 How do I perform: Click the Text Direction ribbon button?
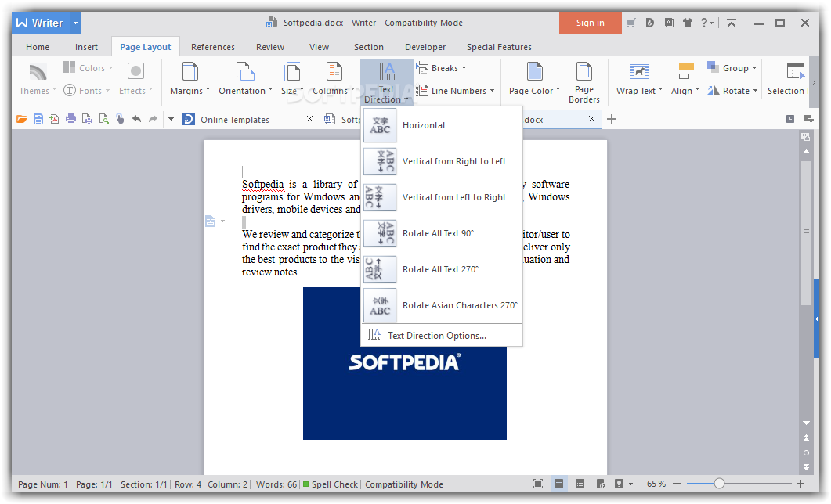pyautogui.click(x=386, y=82)
